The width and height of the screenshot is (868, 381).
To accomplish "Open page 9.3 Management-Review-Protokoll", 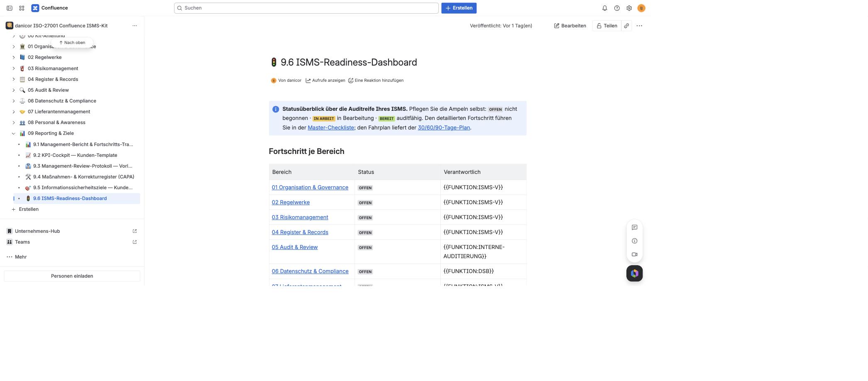I will point(83,166).
